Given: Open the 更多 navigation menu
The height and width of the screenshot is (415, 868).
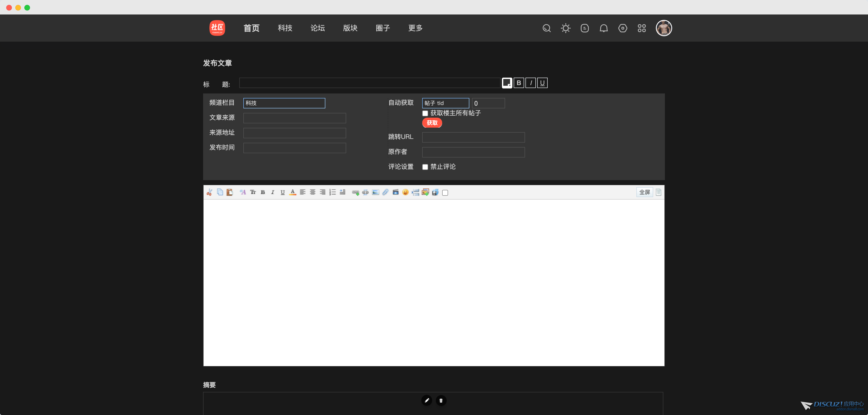Looking at the screenshot, I should pos(415,28).
